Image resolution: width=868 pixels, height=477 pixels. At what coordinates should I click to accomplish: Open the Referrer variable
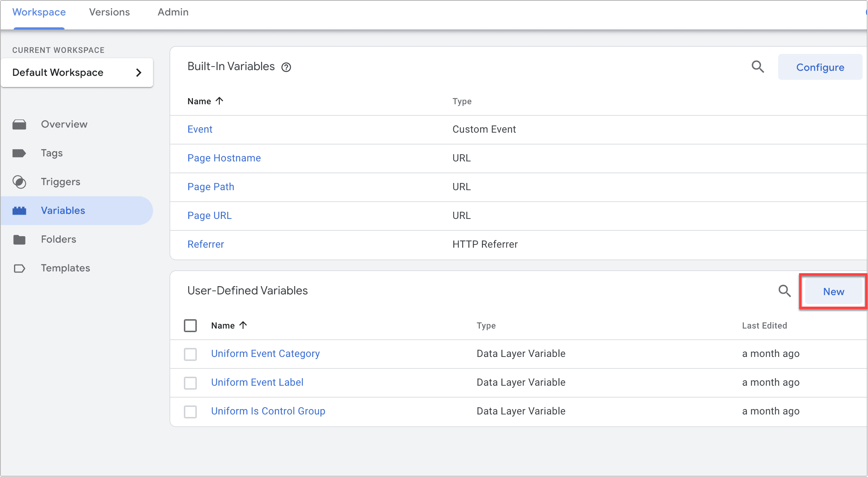pos(206,244)
